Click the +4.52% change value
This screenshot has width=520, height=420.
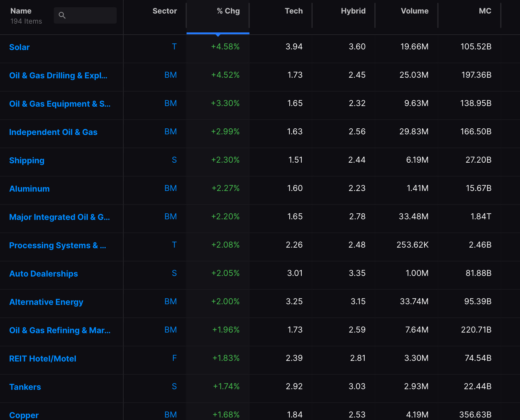coord(225,75)
